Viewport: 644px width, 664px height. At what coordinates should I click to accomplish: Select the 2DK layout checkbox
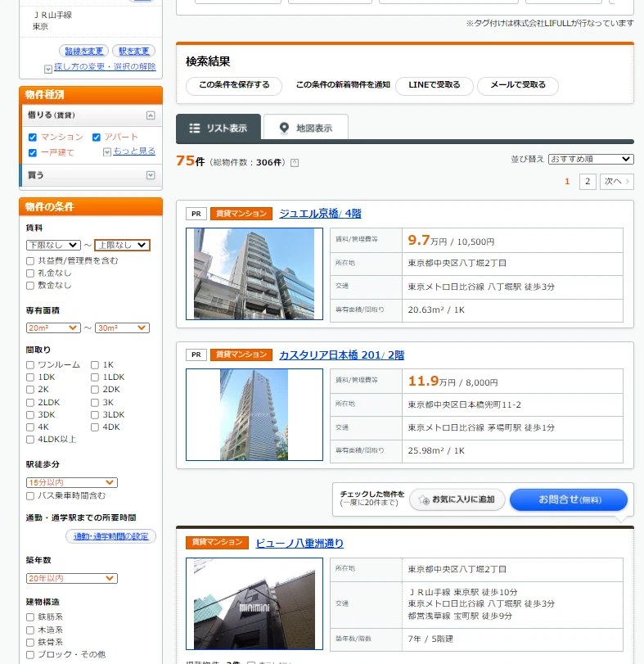[x=95, y=390]
